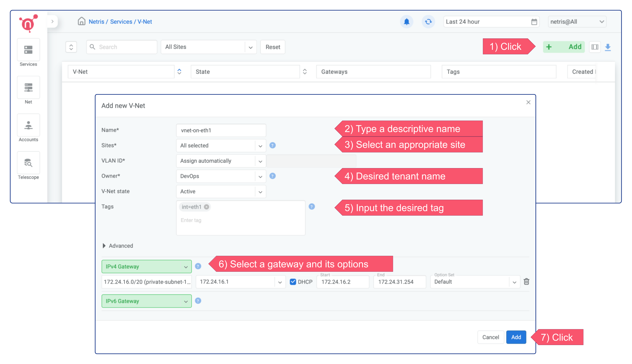Click the blue Add button in dialog
This screenshot has height=364, width=632.
[x=516, y=337]
